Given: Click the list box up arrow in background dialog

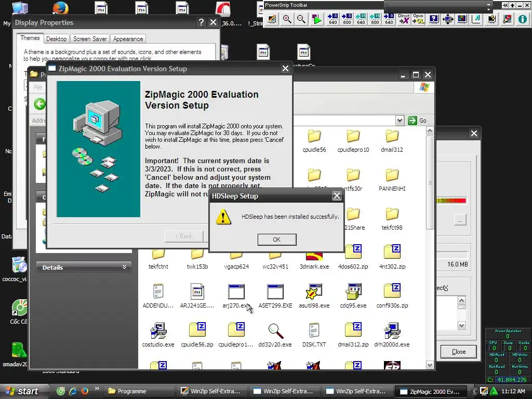Looking at the screenshot, I should (461, 300).
